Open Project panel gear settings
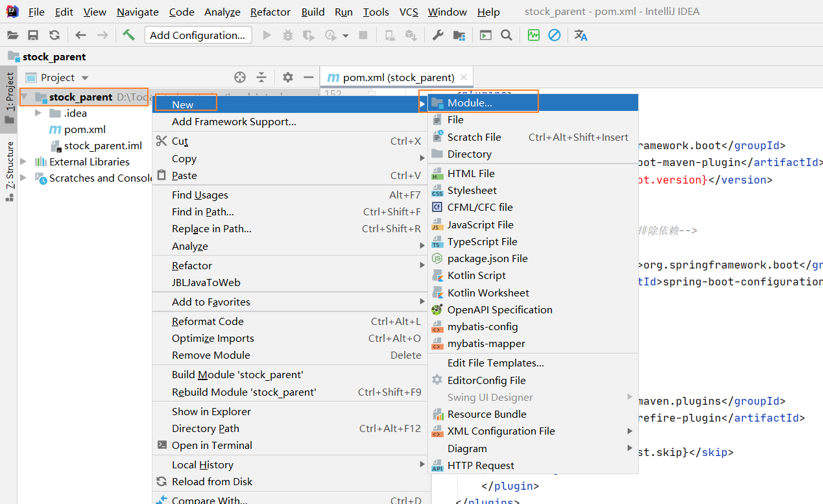This screenshot has width=823, height=504. pyautogui.click(x=288, y=77)
